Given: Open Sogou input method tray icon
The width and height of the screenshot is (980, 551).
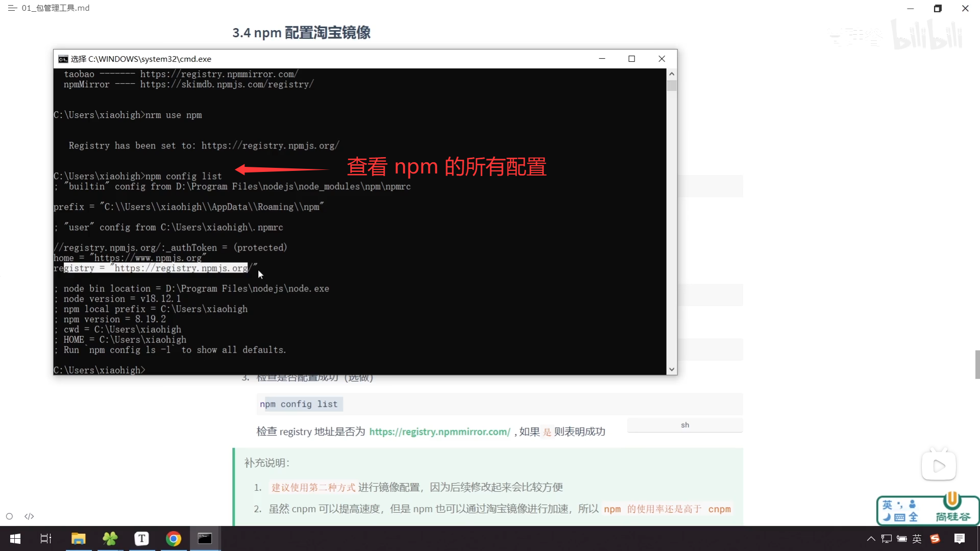Looking at the screenshot, I should 935,539.
